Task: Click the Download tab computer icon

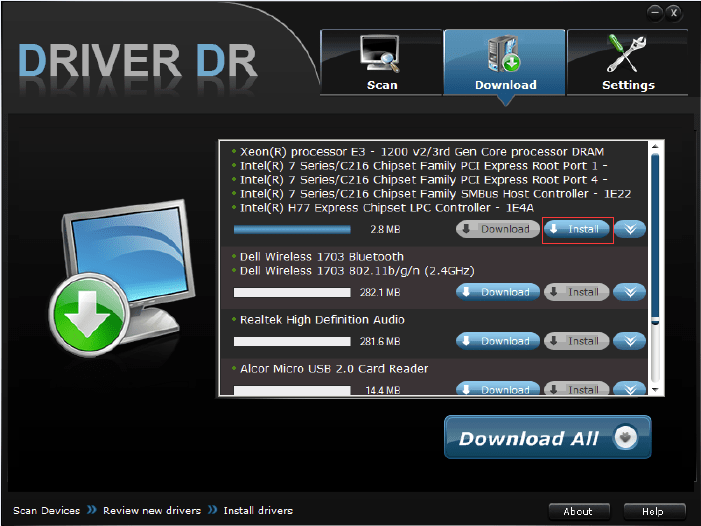Action: [504, 53]
